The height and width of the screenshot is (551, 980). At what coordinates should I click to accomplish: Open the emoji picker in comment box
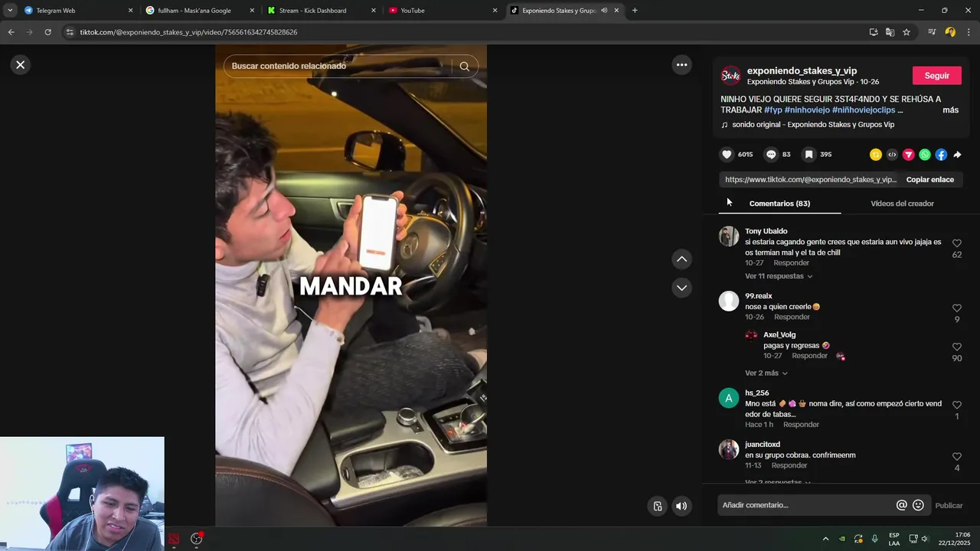point(918,505)
